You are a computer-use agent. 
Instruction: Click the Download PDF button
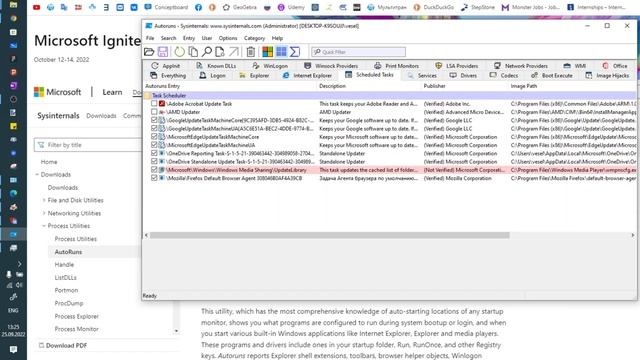(x=63, y=345)
